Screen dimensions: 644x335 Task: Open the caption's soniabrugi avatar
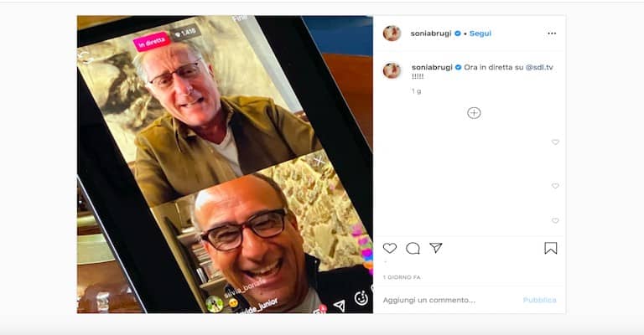tap(392, 70)
